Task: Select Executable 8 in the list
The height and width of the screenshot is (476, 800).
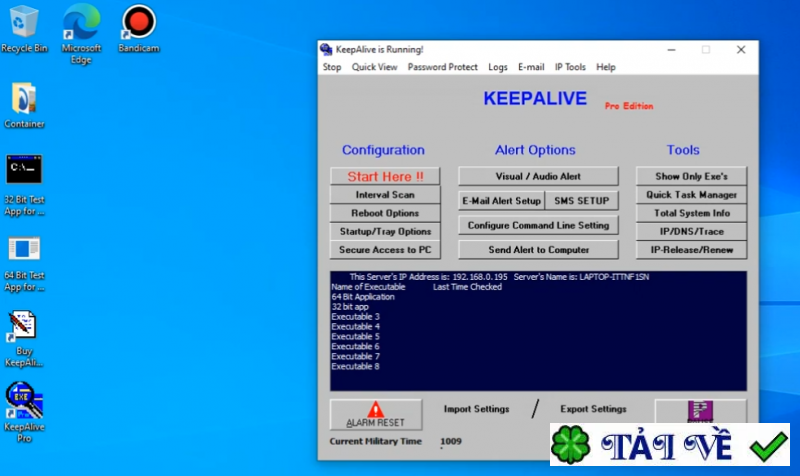Action: (356, 366)
